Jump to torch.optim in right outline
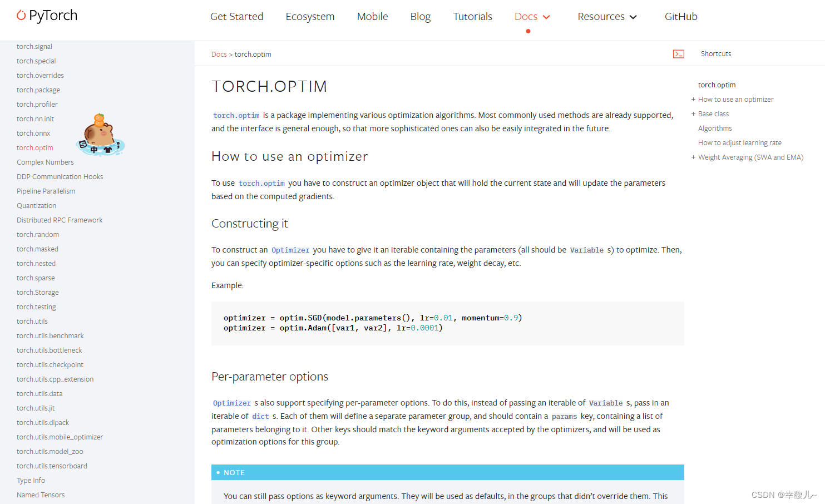This screenshot has width=825, height=504. tap(717, 85)
